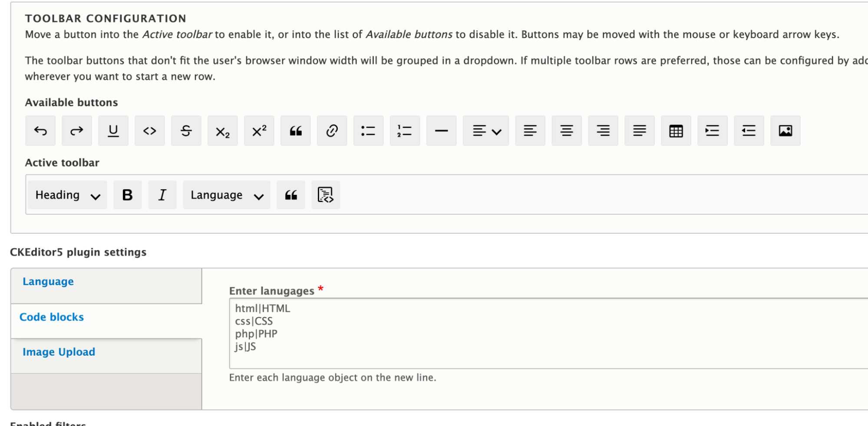Click the Underline button
Viewport: 868px width, 426px height.
click(113, 131)
